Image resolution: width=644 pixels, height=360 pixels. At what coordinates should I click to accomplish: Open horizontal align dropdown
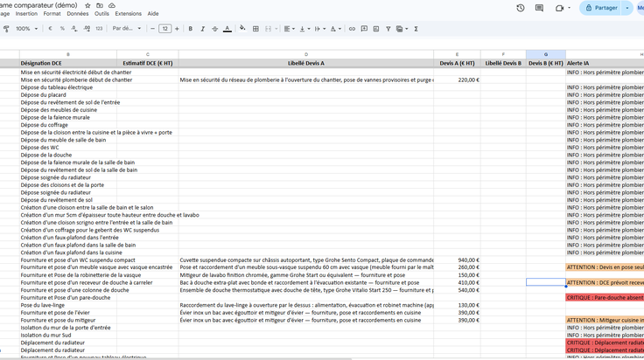[289, 29]
